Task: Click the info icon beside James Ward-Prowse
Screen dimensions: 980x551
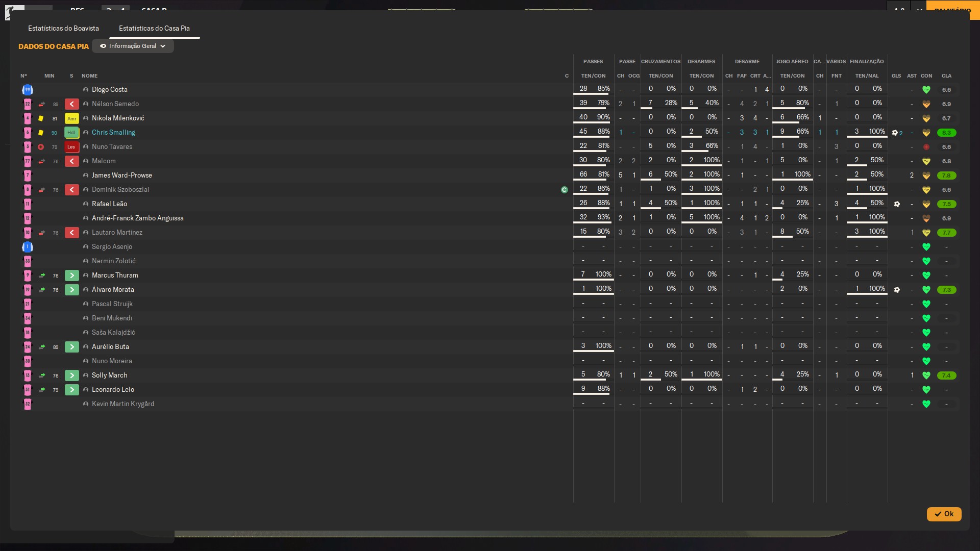Action: click(x=86, y=176)
